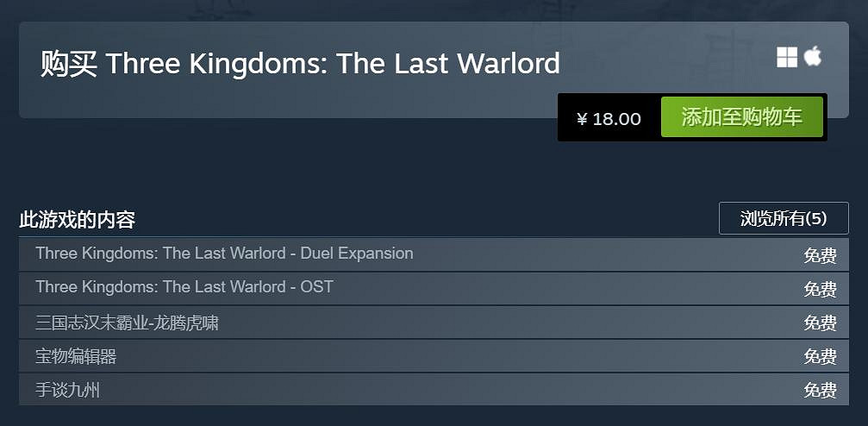Click the black box surrounding the price

[x=565, y=134]
